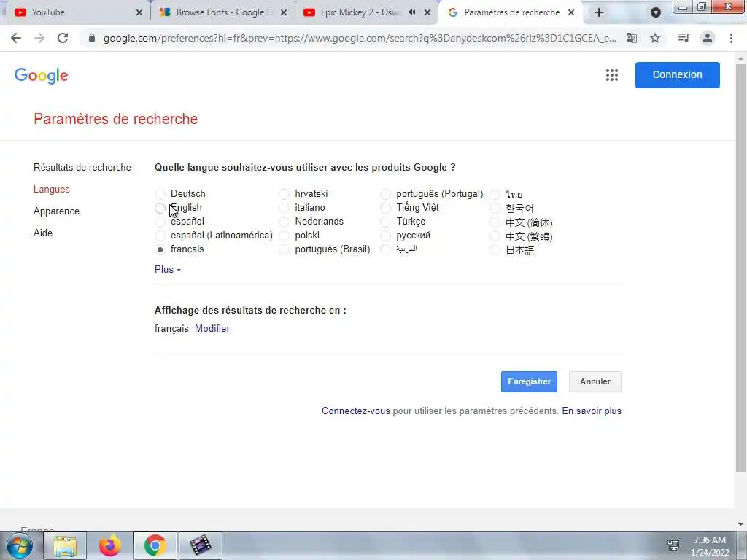Open the En savoir plus link
The image size is (747, 560).
pos(592,411)
